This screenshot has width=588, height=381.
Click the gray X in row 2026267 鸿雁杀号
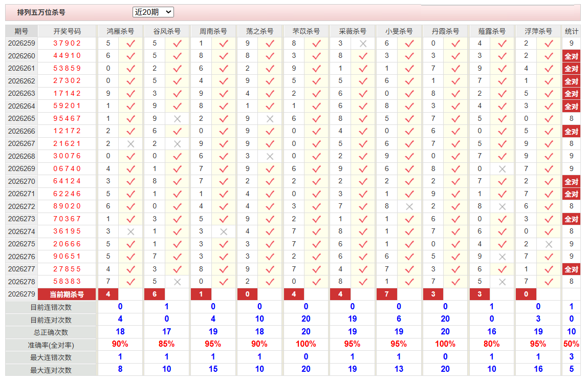click(x=130, y=144)
